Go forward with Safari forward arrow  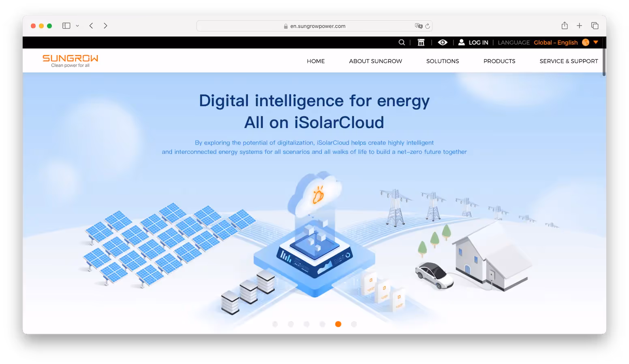[105, 26]
